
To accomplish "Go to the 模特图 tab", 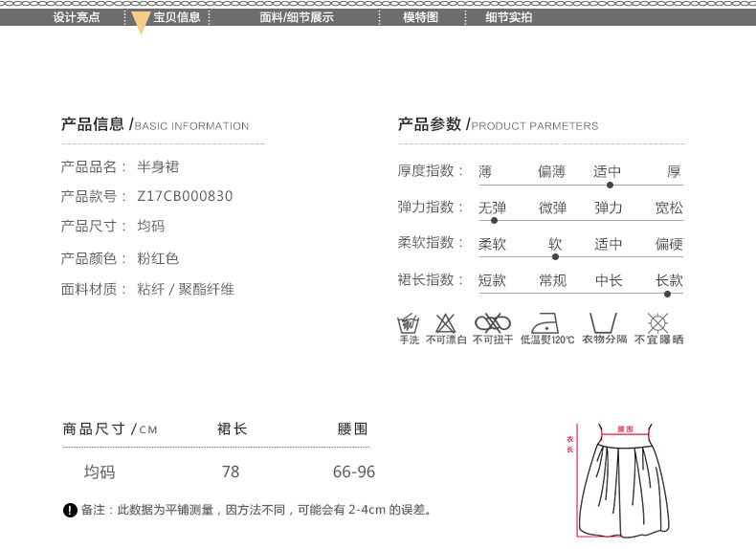I will (420, 17).
